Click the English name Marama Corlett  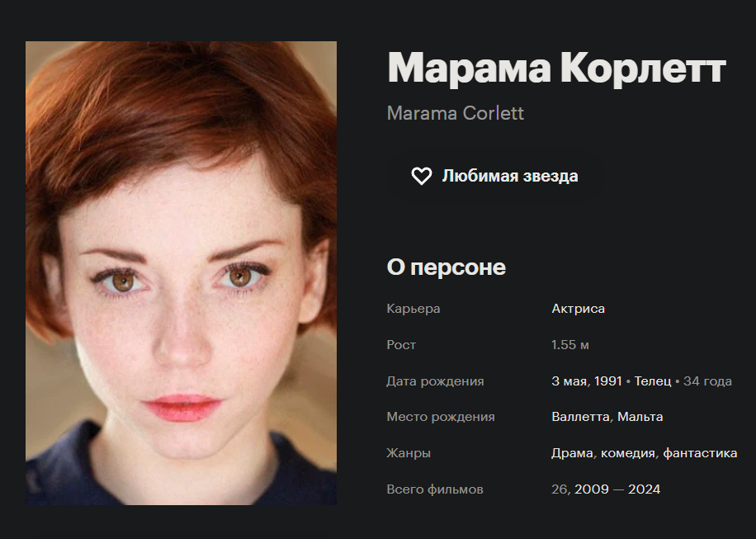click(455, 113)
